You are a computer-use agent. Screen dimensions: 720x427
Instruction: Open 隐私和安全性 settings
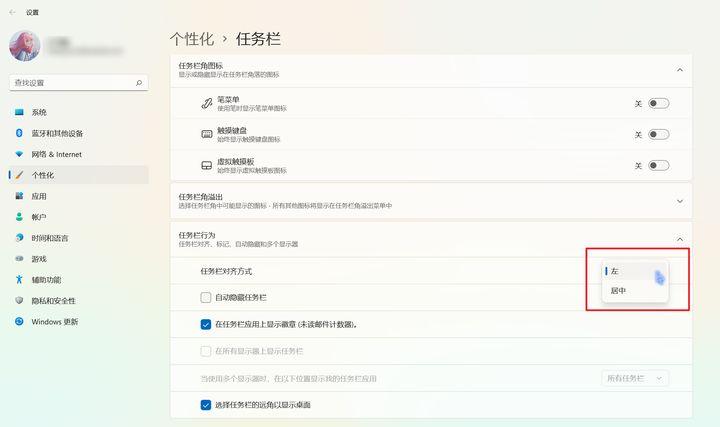click(79, 300)
